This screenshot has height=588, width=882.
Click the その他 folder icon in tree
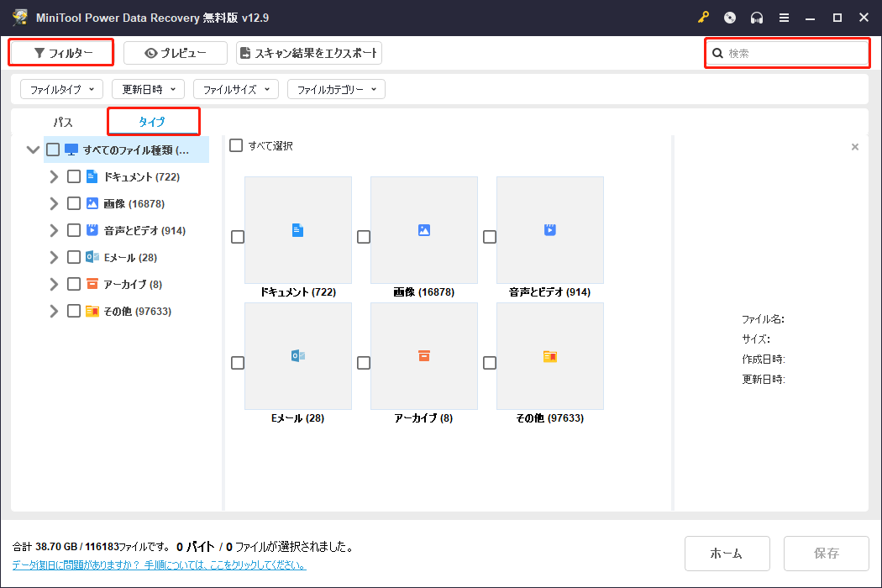pyautogui.click(x=92, y=311)
